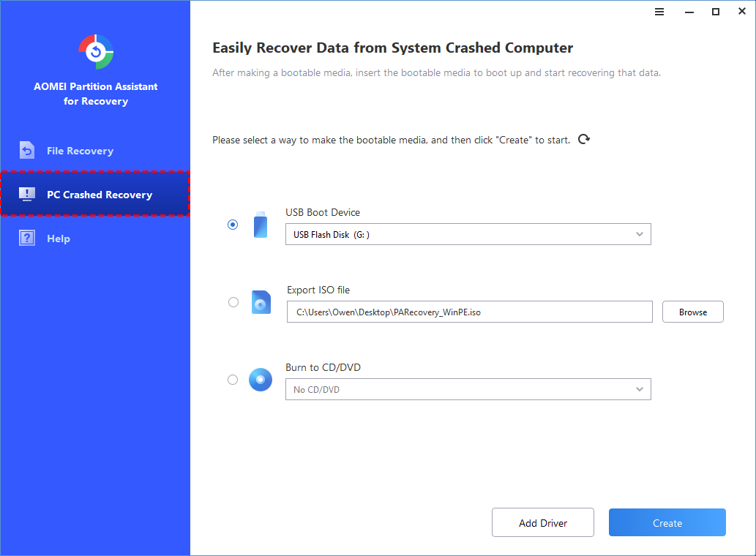The height and width of the screenshot is (556, 756).
Task: Click the 'Please select a way' instruction text
Action: (391, 140)
